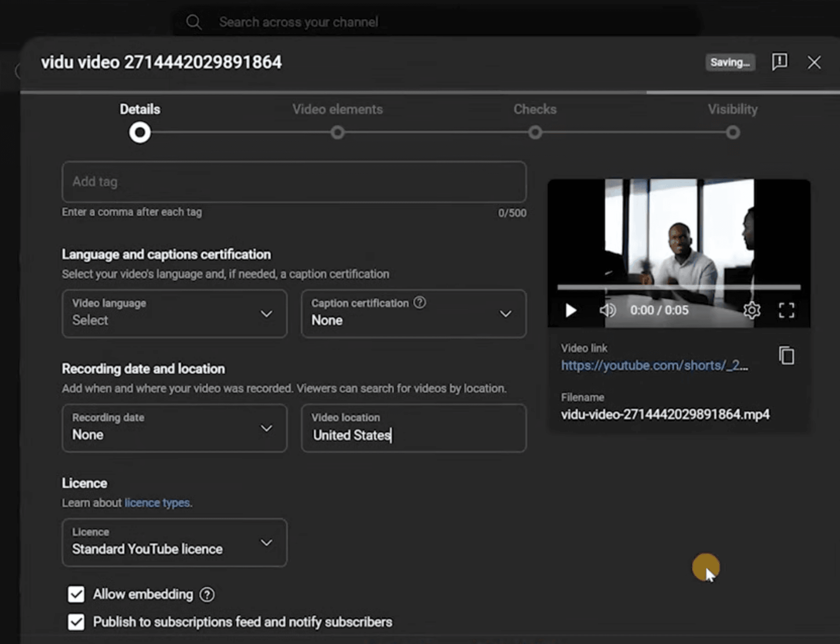Open the YouTube Shorts video link
This screenshot has width=840, height=644.
(654, 366)
